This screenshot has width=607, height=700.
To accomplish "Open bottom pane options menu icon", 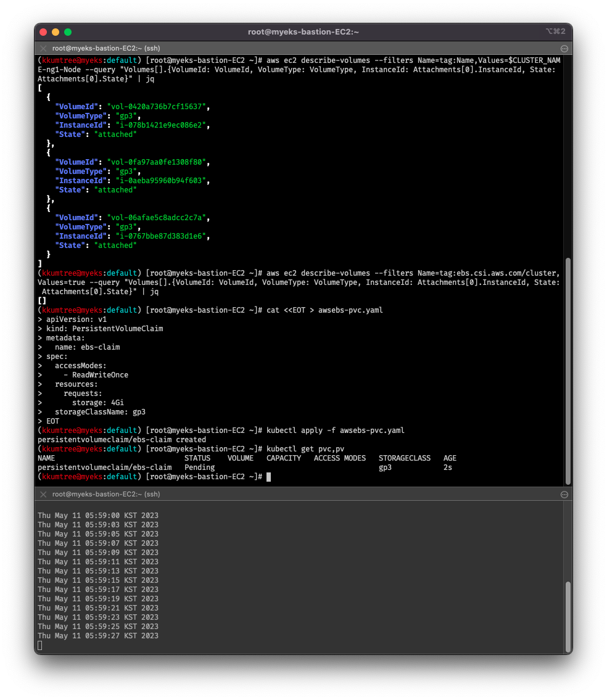I will pyautogui.click(x=564, y=495).
